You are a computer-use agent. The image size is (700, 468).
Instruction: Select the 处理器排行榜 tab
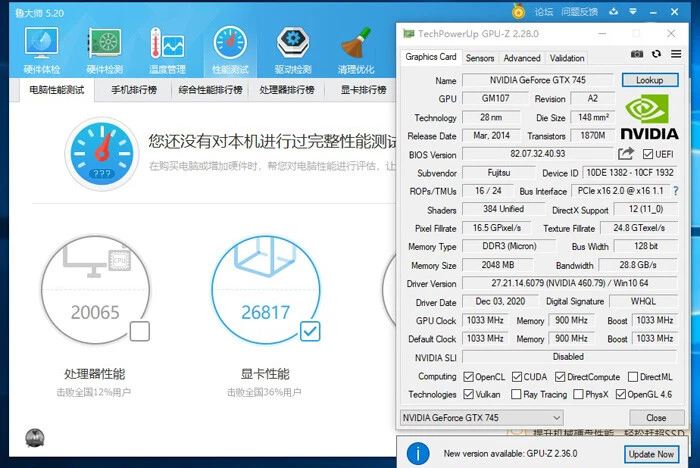(x=287, y=90)
